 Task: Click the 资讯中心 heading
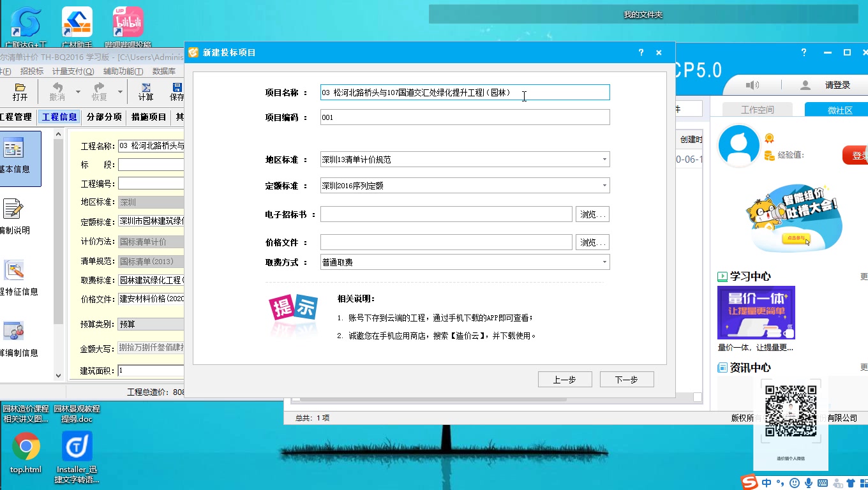(751, 367)
